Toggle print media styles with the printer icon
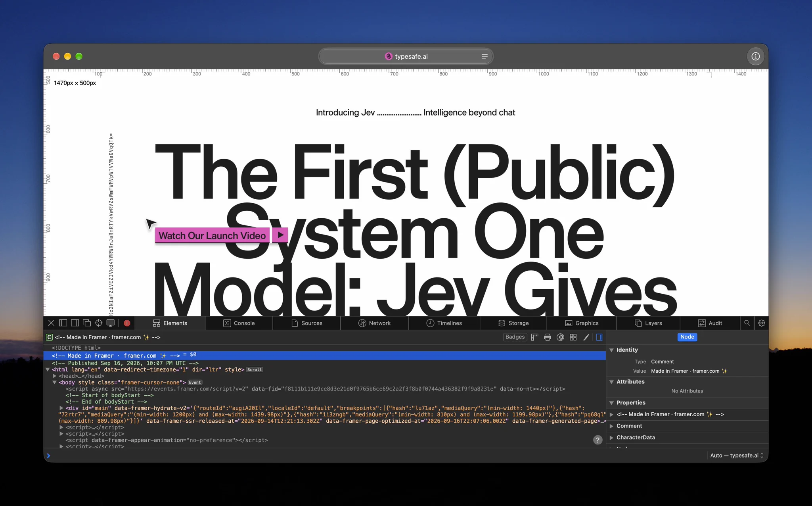The width and height of the screenshot is (812, 506). tap(548, 337)
